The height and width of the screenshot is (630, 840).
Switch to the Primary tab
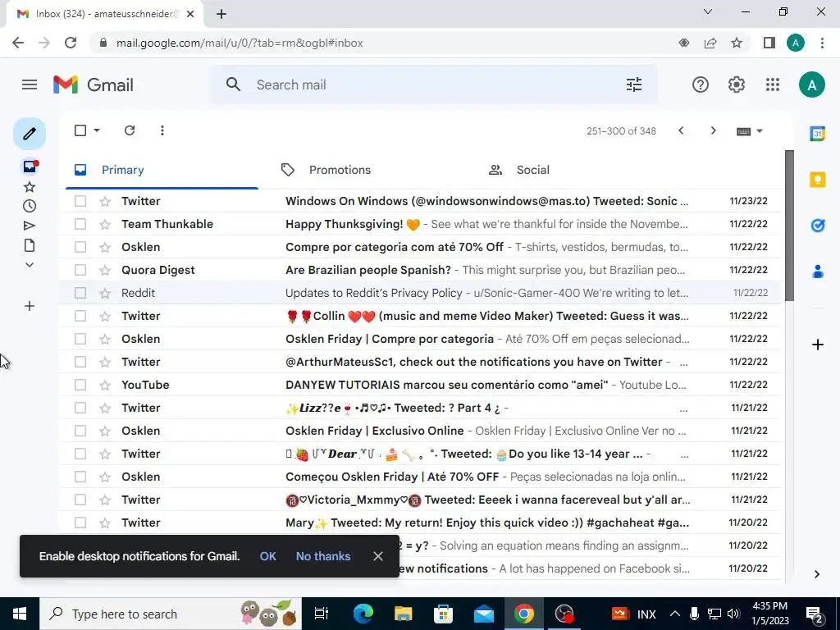[x=162, y=170]
